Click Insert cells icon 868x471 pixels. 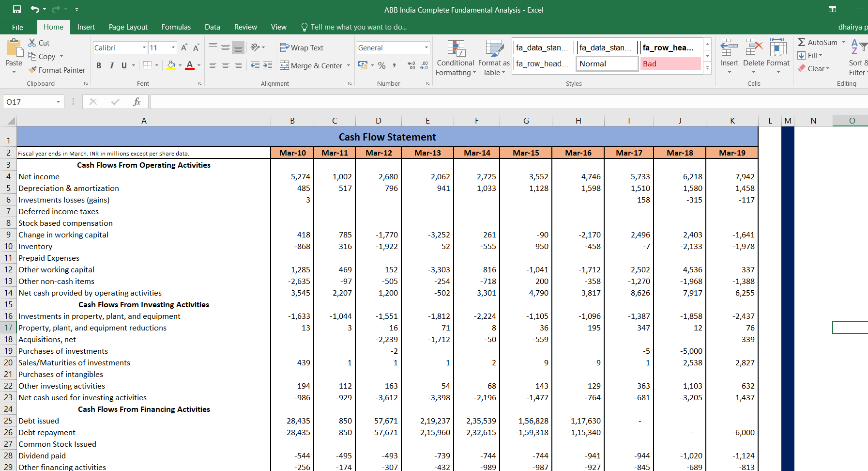click(729, 48)
